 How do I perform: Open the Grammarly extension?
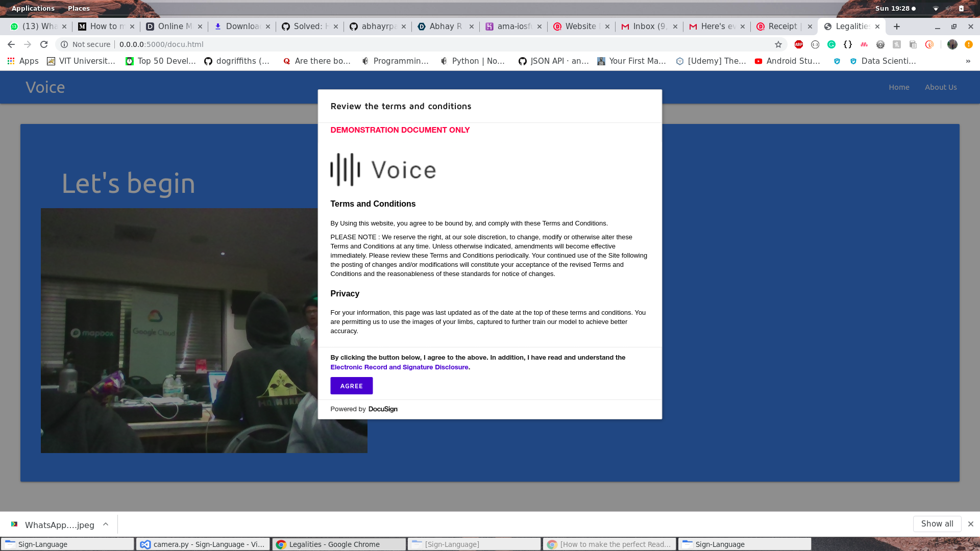click(831, 44)
